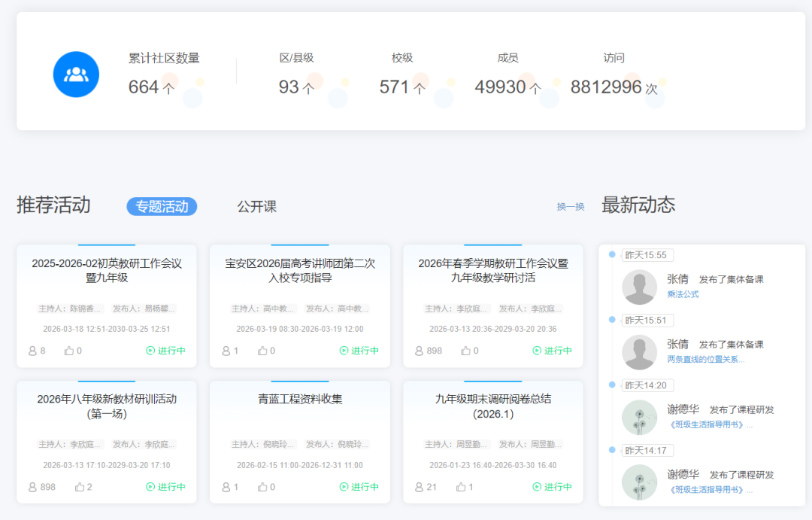Select the 专题活动 tab
Screen dimensions: 812x520
point(162,206)
